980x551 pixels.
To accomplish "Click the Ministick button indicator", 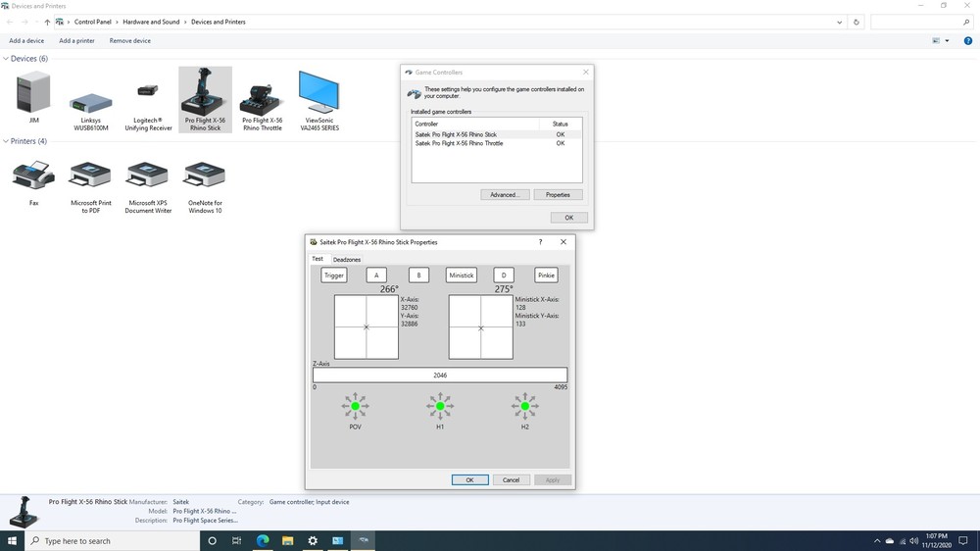I will (462, 275).
